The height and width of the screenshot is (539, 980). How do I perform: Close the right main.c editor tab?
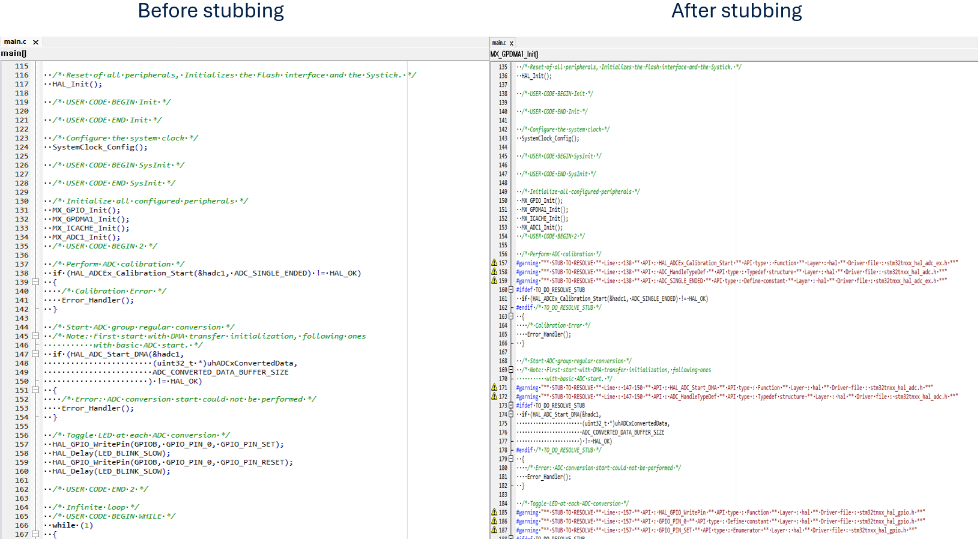point(512,43)
